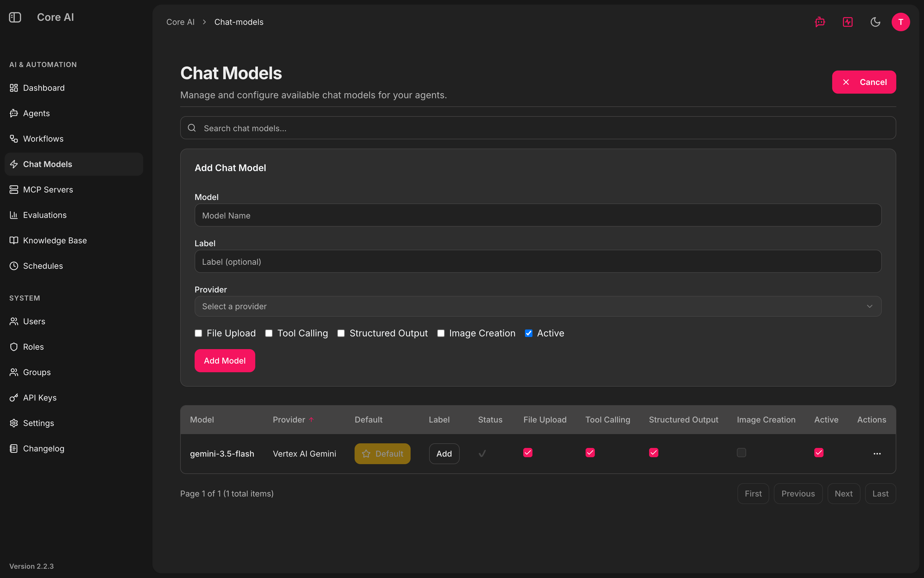Select Chat Models sidebar item
Image resolution: width=924 pixels, height=578 pixels.
[74, 164]
